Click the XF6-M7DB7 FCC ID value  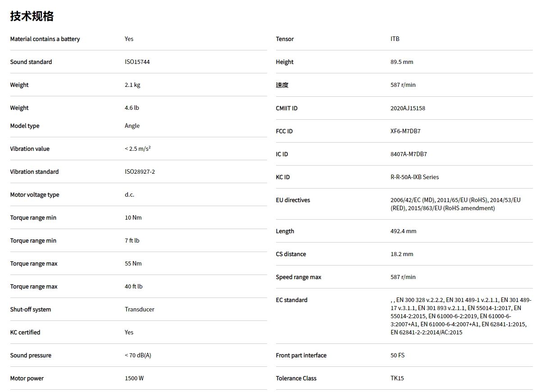click(x=405, y=131)
